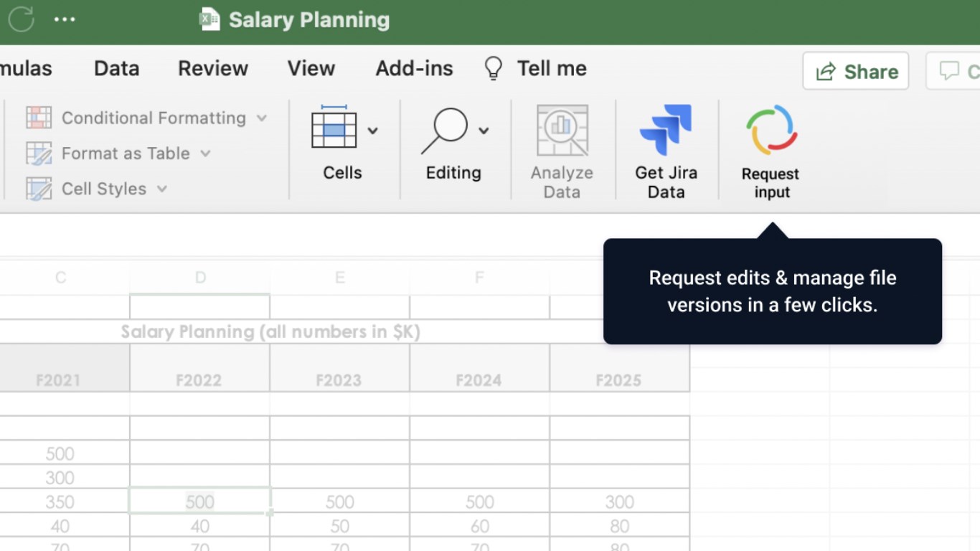The height and width of the screenshot is (551, 980).
Task: Click the Editing magnifier icon
Action: point(445,131)
